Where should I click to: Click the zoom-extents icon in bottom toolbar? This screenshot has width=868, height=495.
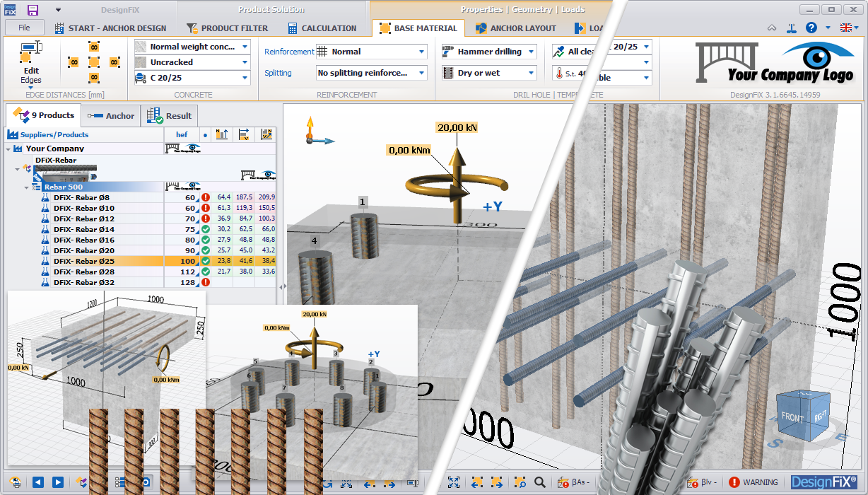(454, 482)
